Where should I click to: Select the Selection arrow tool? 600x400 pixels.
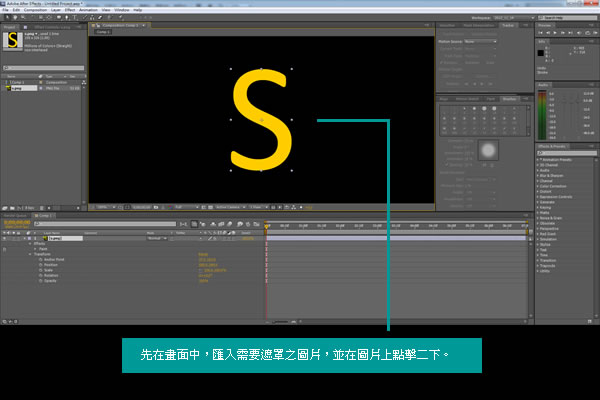pyautogui.click(x=7, y=17)
